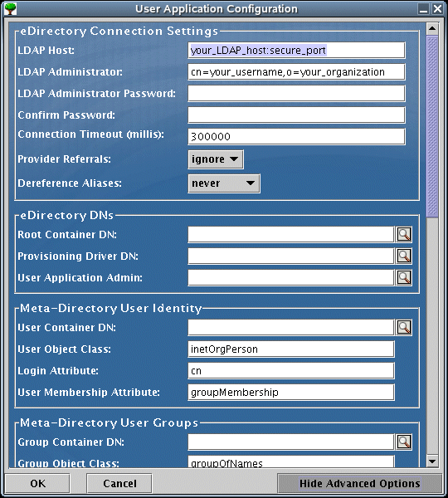Browse for User Container DN
This screenshot has height=498, width=448.
pos(404,328)
